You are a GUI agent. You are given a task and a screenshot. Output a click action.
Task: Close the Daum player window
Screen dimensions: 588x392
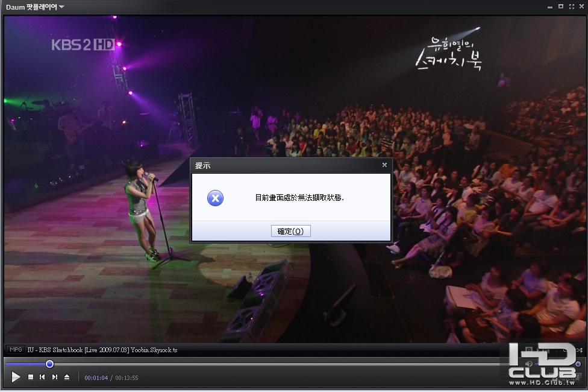pyautogui.click(x=581, y=7)
